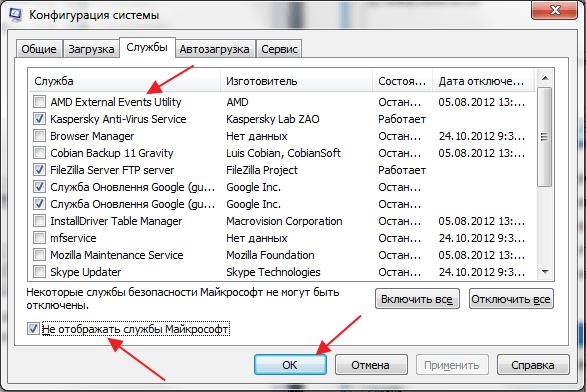Sort by the Изготовитель column header
The height and width of the screenshot is (392, 586).
[x=297, y=81]
